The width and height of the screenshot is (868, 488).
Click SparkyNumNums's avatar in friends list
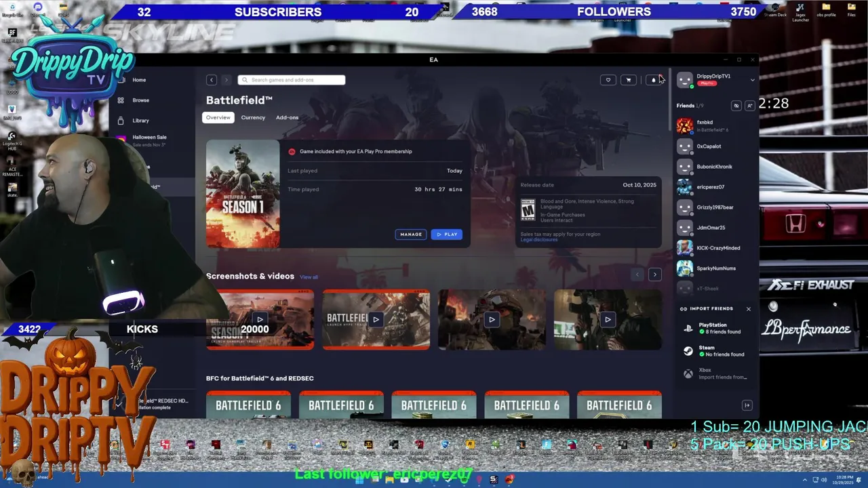[685, 268]
